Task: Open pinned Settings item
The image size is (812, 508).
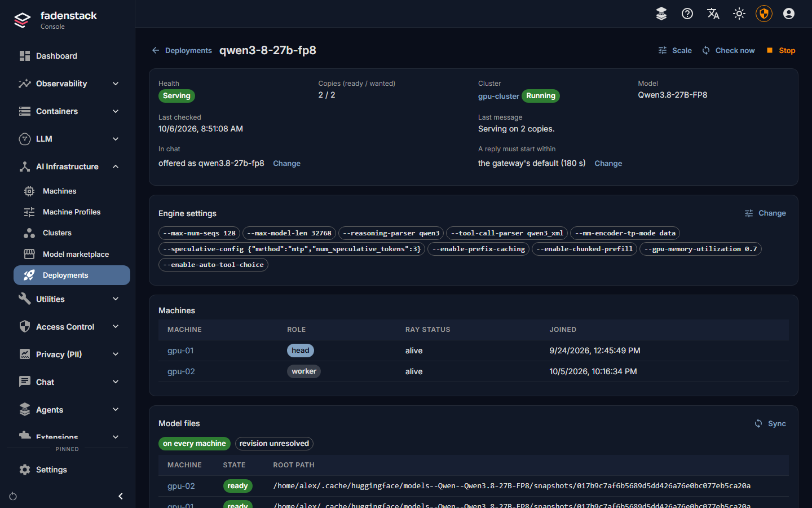Action: click(72, 470)
